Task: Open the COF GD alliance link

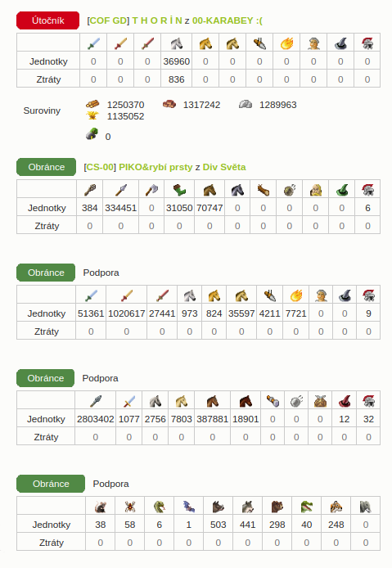Action: pyautogui.click(x=108, y=20)
